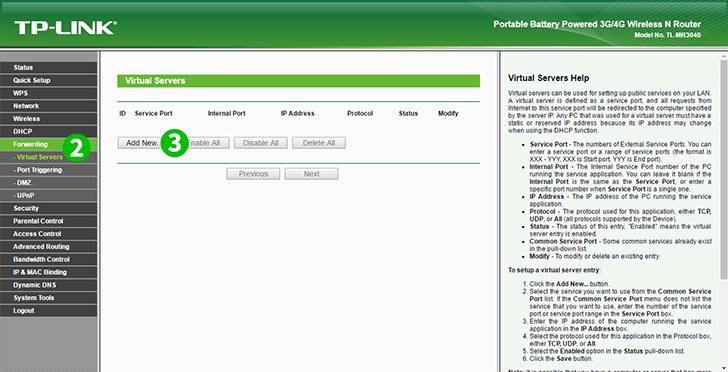728x372 pixels.
Task: Click the Add New... button
Action: pos(142,143)
